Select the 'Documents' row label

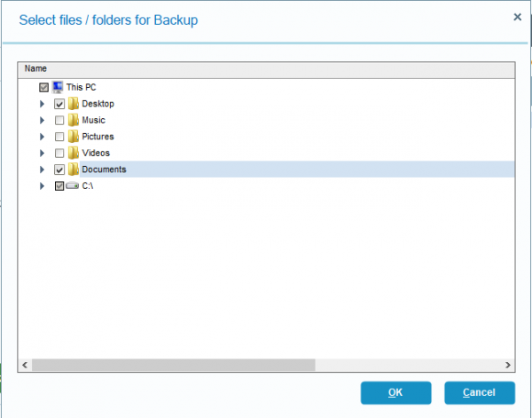click(x=104, y=170)
